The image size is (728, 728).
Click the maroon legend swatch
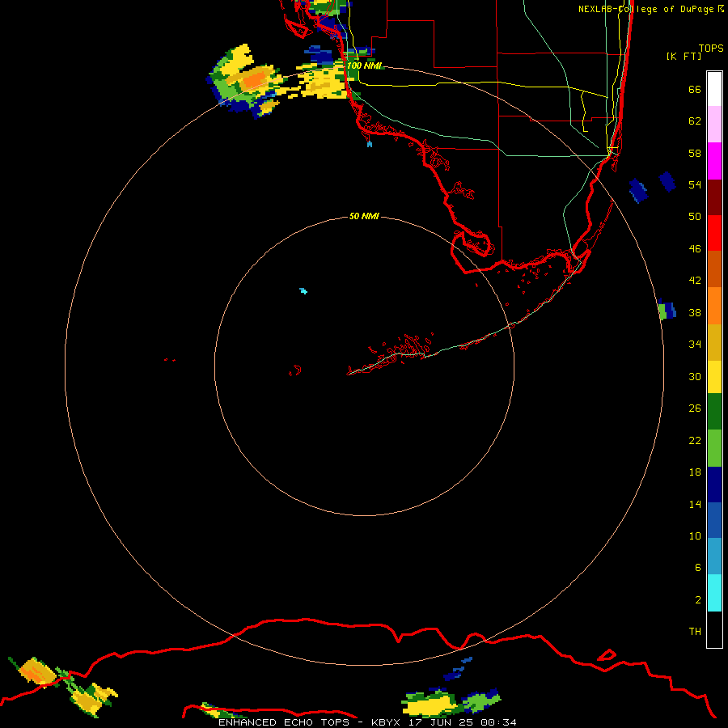pyautogui.click(x=714, y=197)
